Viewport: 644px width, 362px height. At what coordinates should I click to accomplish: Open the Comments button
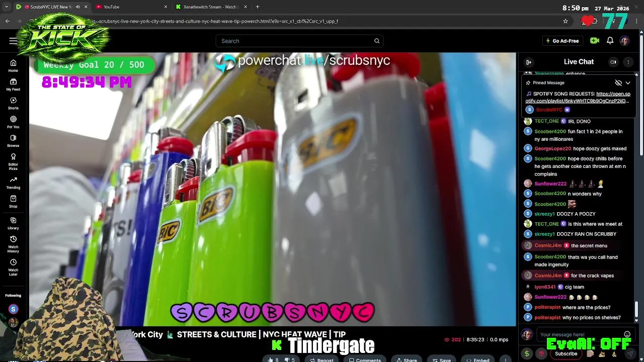click(365, 360)
